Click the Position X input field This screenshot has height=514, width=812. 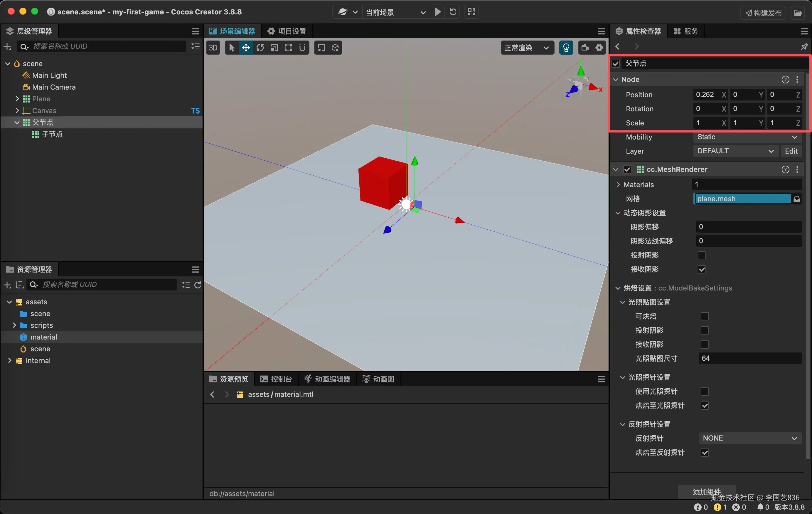click(706, 95)
